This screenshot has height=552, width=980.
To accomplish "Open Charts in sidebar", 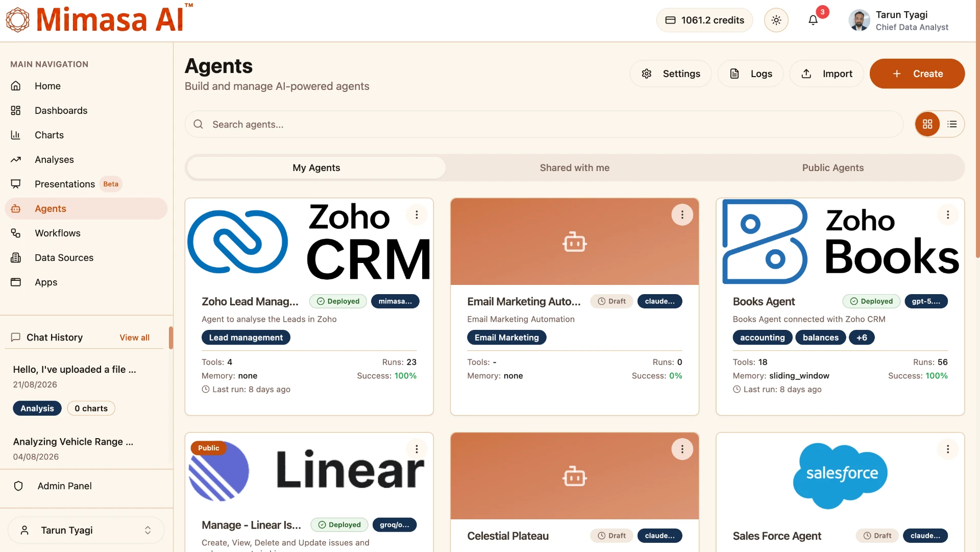I will (x=86, y=135).
